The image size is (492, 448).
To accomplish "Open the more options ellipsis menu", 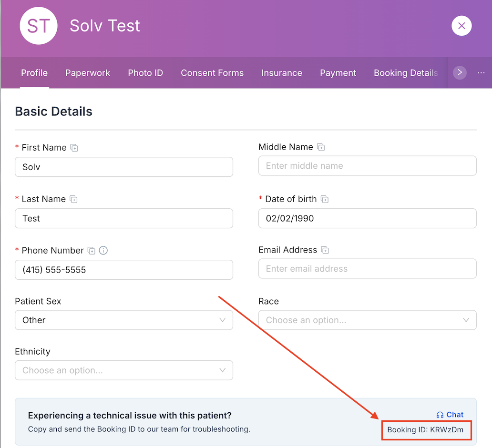I will [481, 73].
